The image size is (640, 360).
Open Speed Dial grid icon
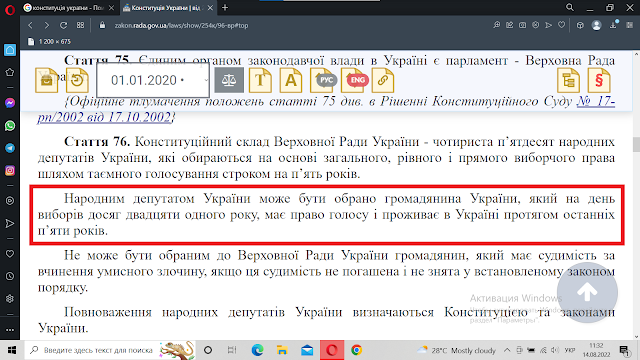(80, 25)
